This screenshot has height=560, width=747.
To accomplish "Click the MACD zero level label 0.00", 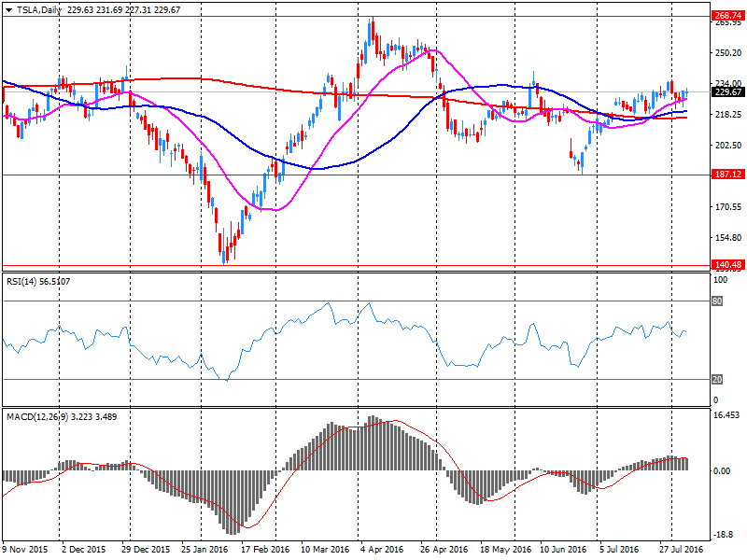I will pyautogui.click(x=722, y=471).
